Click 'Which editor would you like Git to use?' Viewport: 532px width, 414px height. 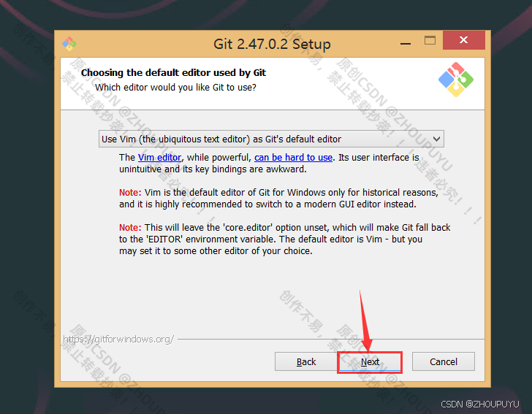click(175, 88)
